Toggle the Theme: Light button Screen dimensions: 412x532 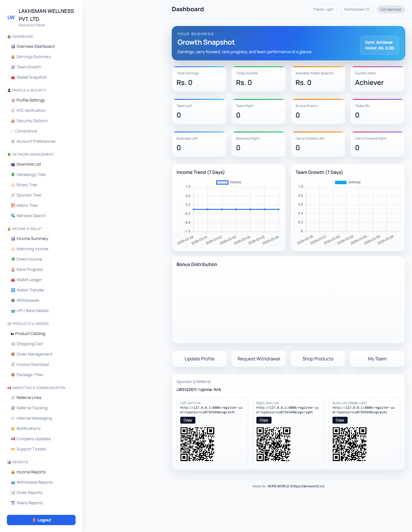(x=323, y=9)
